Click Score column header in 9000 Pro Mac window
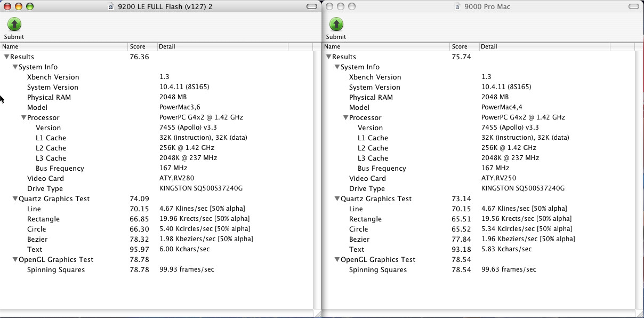Image resolution: width=644 pixels, height=318 pixels. [465, 46]
